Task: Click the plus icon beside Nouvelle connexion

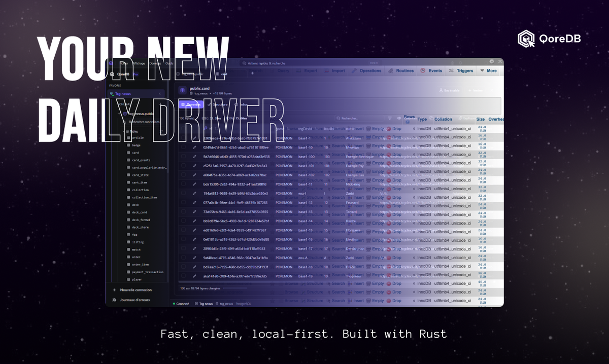Action: coord(114,290)
